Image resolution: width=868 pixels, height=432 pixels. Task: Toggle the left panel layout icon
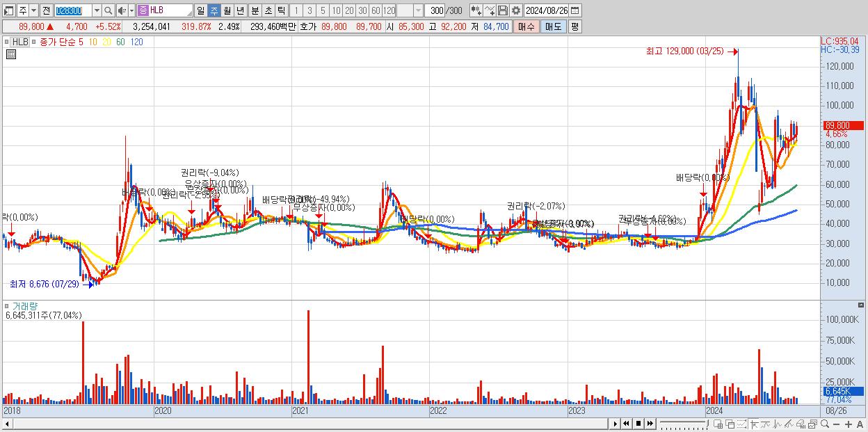9,10
